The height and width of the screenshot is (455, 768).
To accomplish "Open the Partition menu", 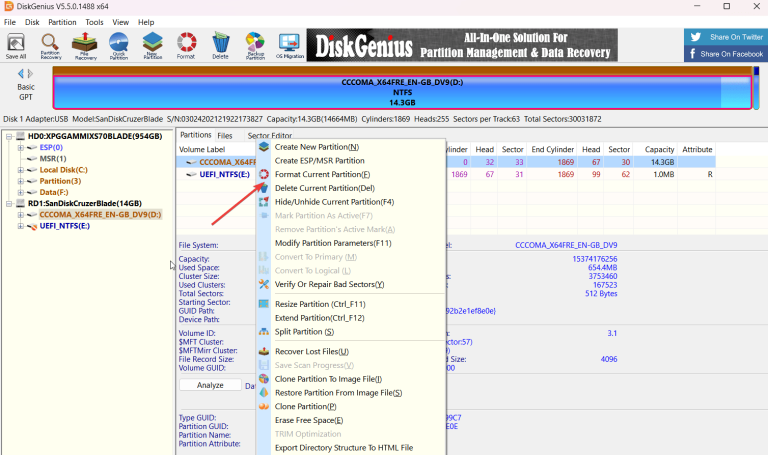I will [x=62, y=22].
